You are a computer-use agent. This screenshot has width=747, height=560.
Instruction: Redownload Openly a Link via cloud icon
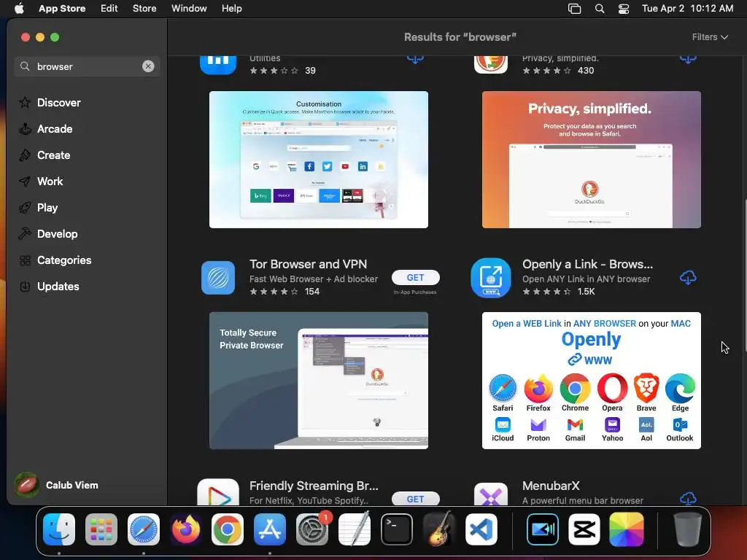[688, 277]
